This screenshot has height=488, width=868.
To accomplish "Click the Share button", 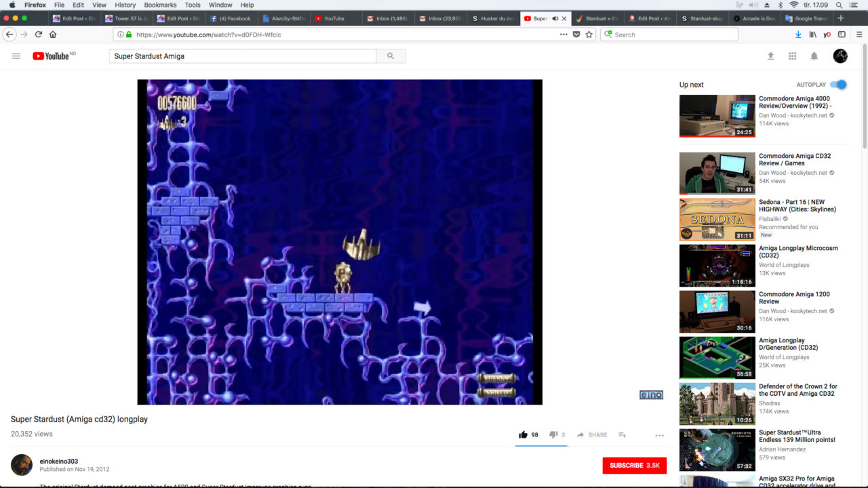I will tap(592, 434).
